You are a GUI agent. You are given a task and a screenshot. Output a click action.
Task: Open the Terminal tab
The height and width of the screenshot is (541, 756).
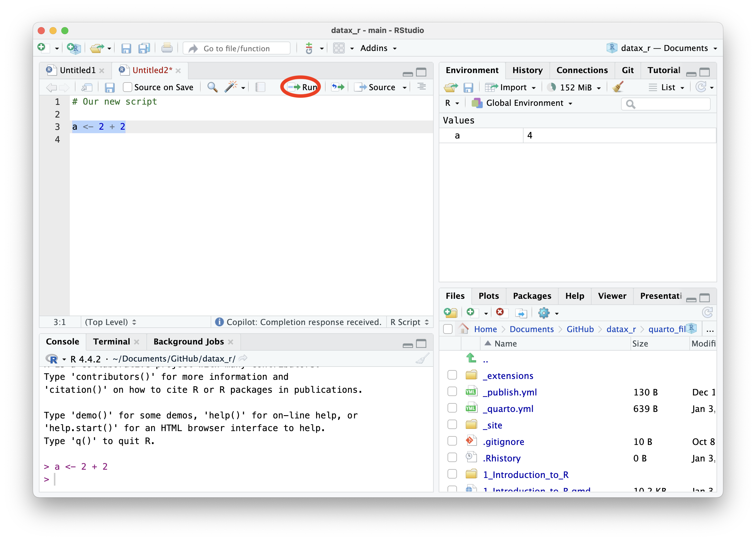112,342
